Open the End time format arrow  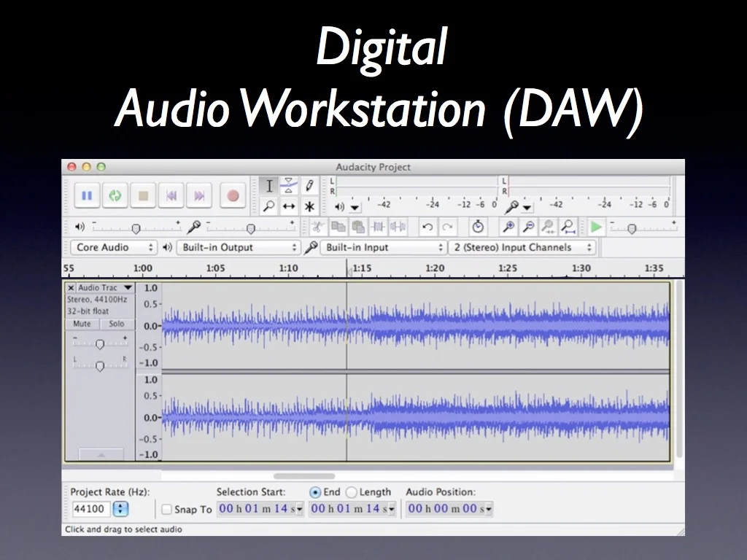(392, 509)
